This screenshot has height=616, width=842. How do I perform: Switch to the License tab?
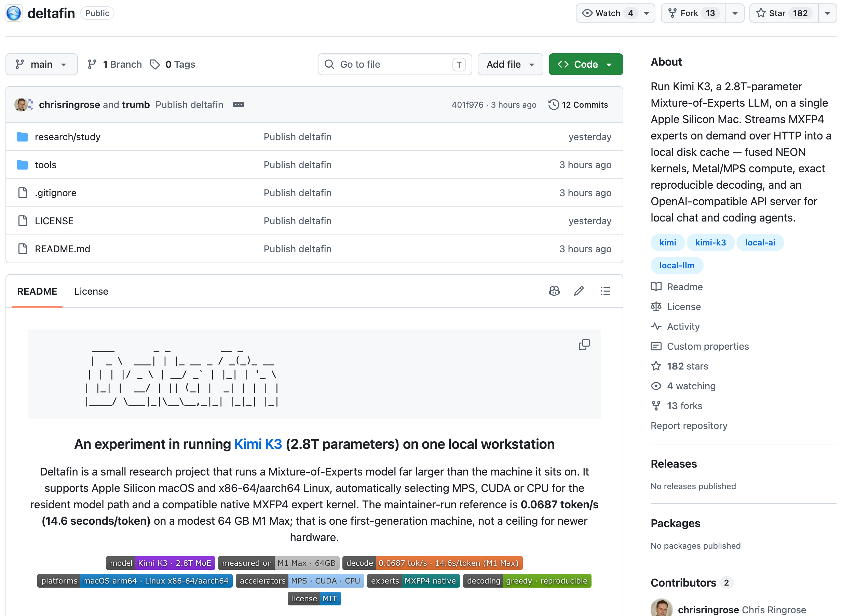(91, 291)
